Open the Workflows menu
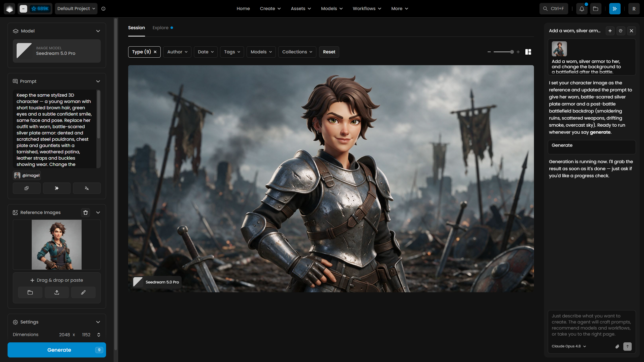Image resolution: width=644 pixels, height=362 pixels. pos(367,9)
